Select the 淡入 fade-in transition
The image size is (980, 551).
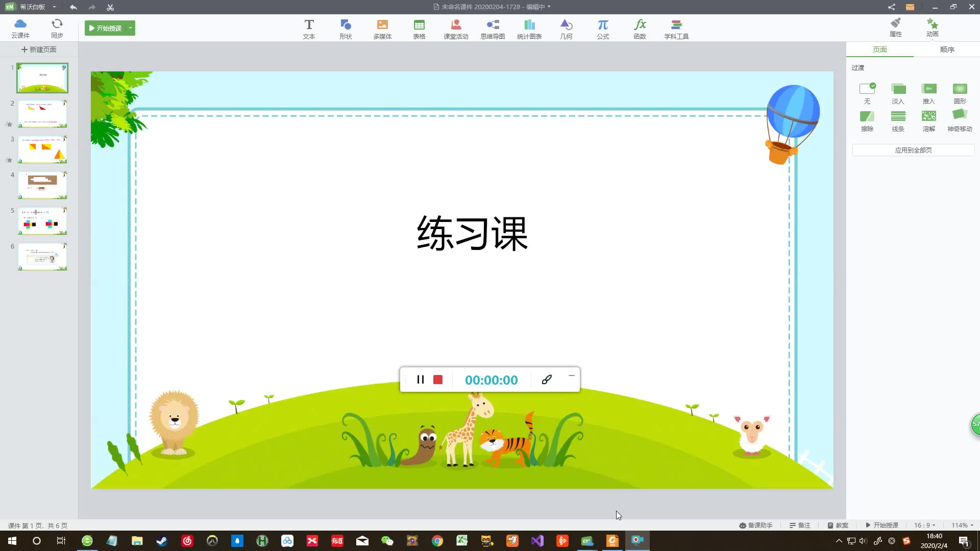click(898, 93)
